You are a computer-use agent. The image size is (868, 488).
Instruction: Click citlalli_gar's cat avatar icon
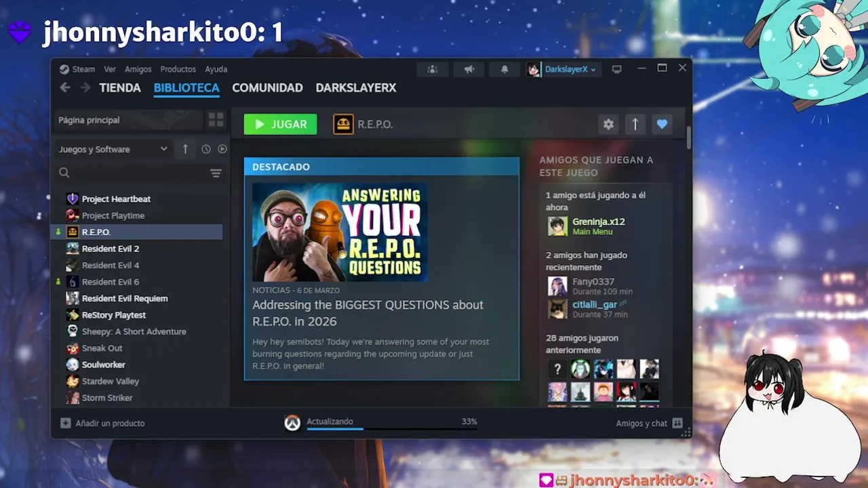coord(557,309)
